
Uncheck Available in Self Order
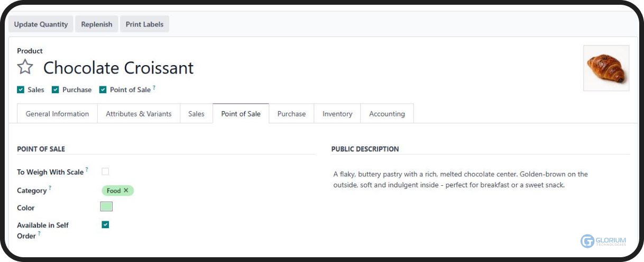[x=105, y=225]
